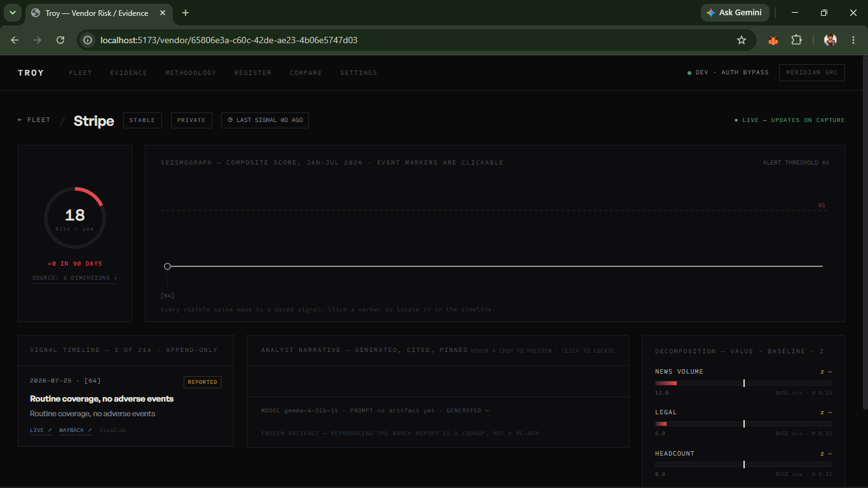The width and height of the screenshot is (868, 488).
Task: Open the Chrome three-dot menu
Action: point(853,40)
